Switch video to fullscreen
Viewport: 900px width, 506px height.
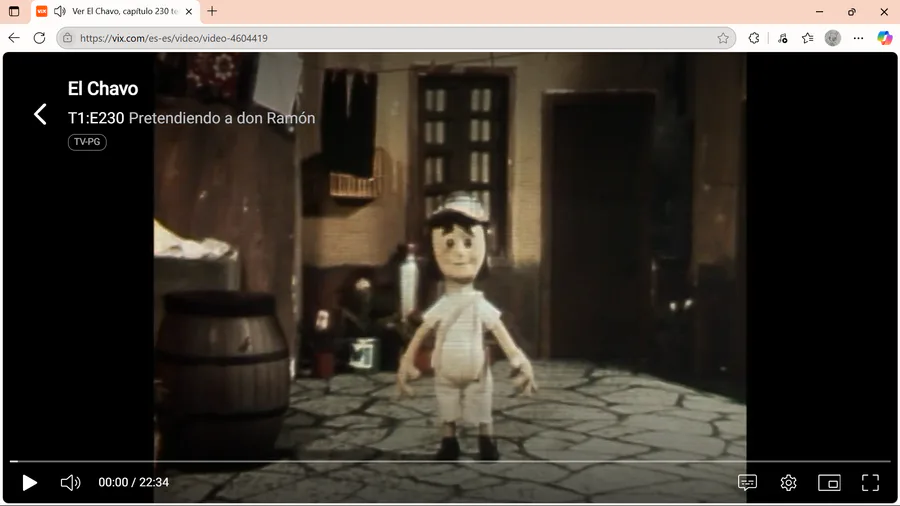[870, 482]
